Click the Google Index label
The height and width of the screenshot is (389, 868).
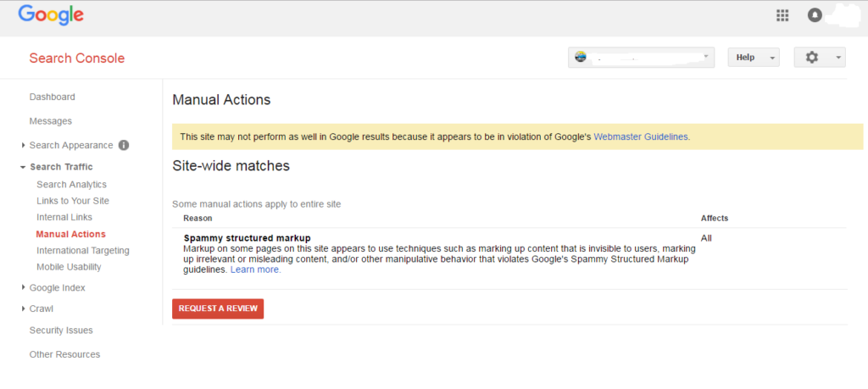pos(57,288)
